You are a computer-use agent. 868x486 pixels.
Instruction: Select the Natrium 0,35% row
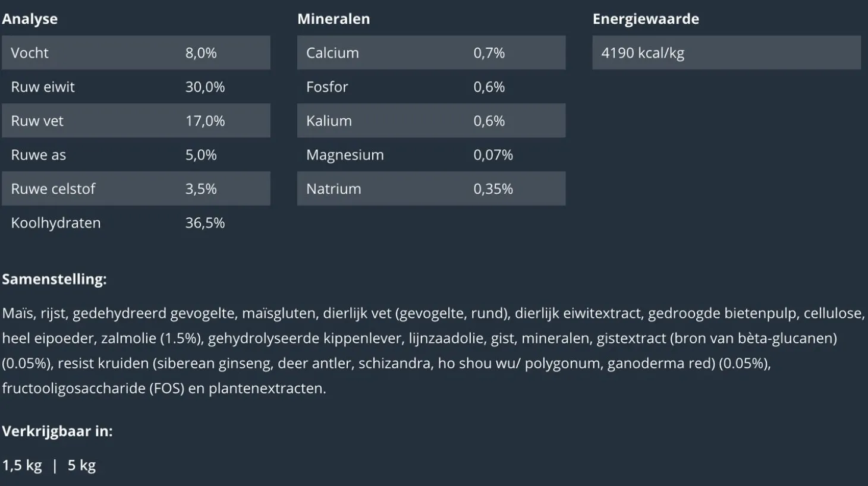[x=431, y=189]
